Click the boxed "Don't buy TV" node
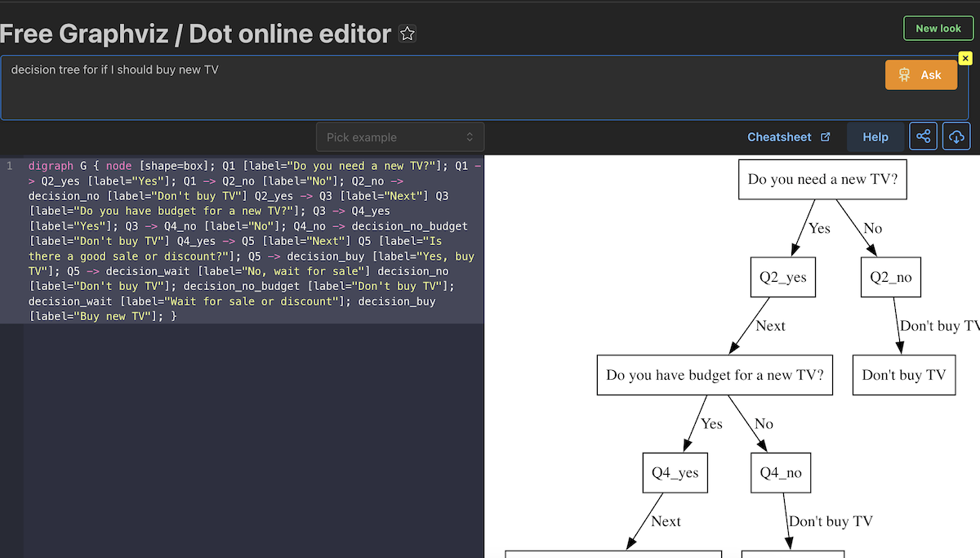The width and height of the screenshot is (980, 558). pos(903,376)
